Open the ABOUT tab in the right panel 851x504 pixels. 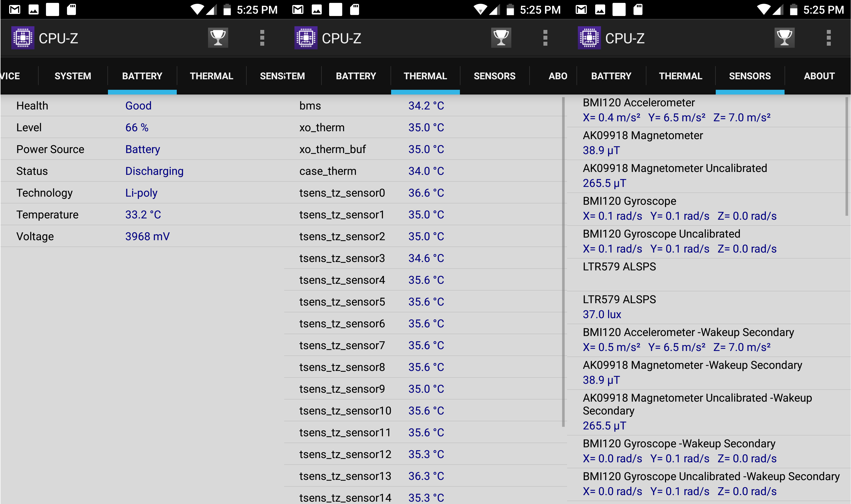(x=819, y=76)
